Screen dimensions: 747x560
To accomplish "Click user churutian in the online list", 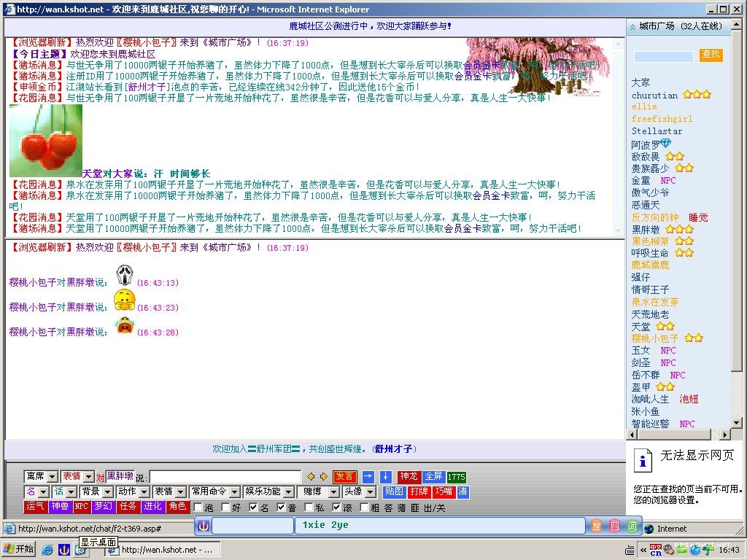I will pos(654,95).
